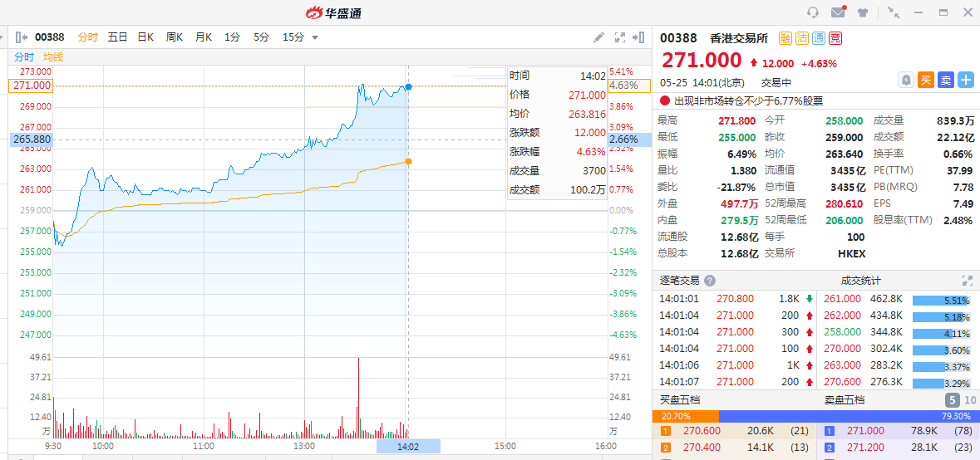Click the 265.880 crosshair price label
This screenshot has width=980, height=460.
30,139
